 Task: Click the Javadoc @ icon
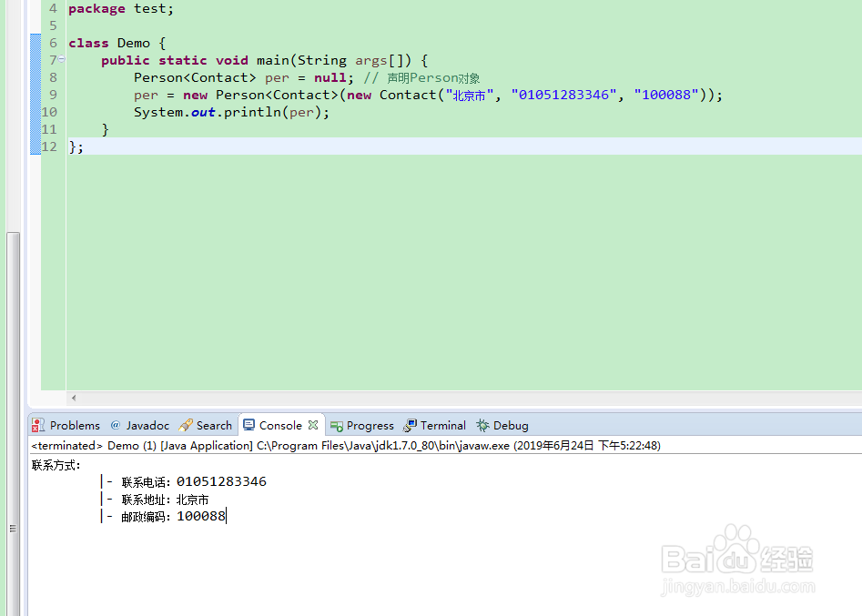[116, 425]
